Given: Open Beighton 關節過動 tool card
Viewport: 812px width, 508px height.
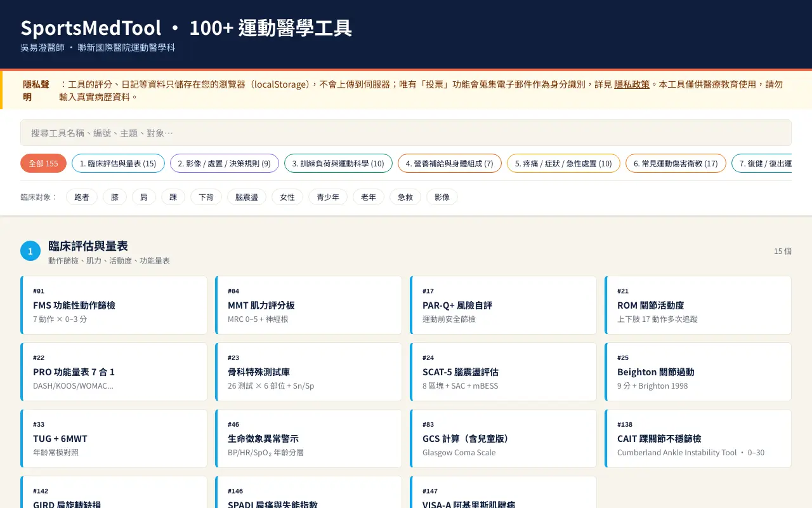Looking at the screenshot, I should coord(698,371).
